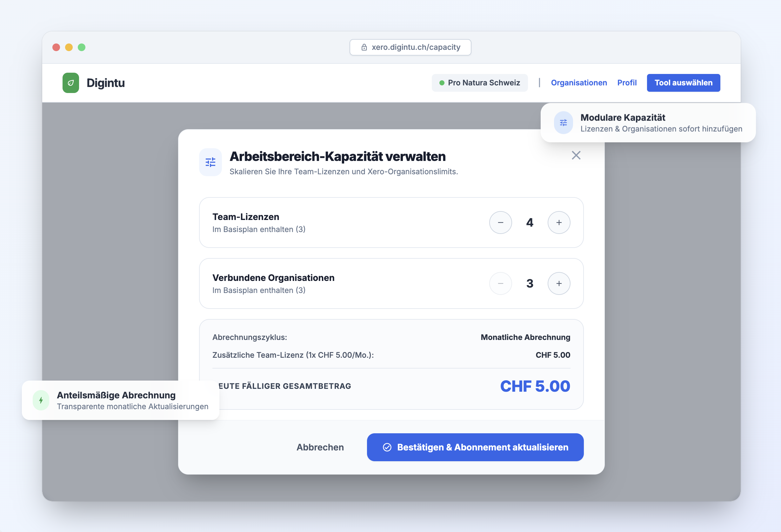Screen dimensions: 781x532
Task: Click the Modulare Kapazität sliders icon
Action: click(563, 123)
